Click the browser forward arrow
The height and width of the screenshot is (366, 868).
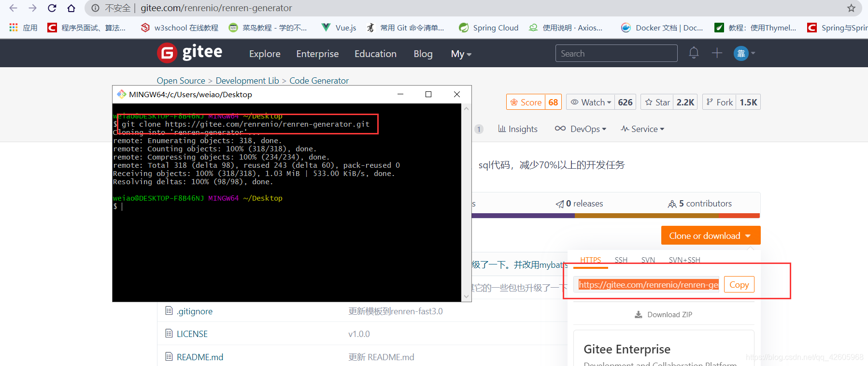(x=32, y=8)
